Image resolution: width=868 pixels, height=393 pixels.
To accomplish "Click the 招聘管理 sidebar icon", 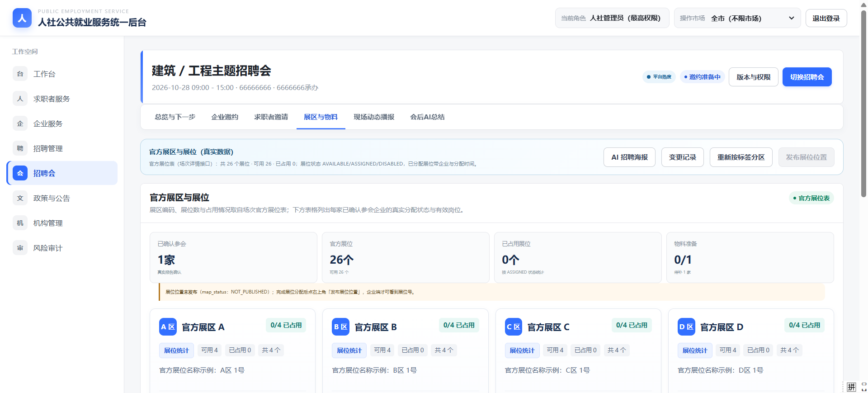I will pyautogui.click(x=20, y=148).
